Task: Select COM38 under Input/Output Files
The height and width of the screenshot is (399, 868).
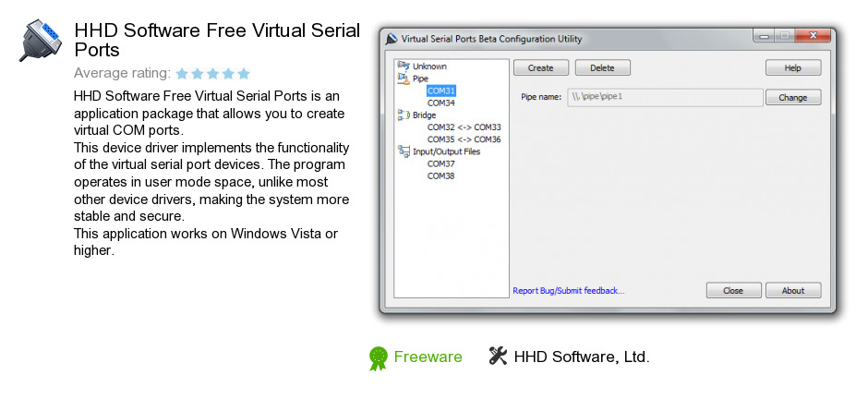Action: (441, 176)
